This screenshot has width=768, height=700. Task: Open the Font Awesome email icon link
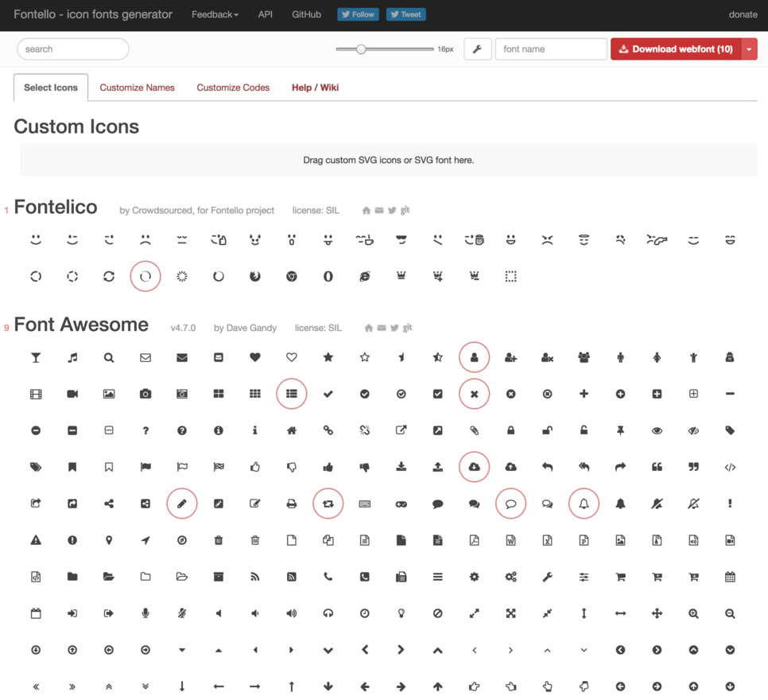[382, 328]
